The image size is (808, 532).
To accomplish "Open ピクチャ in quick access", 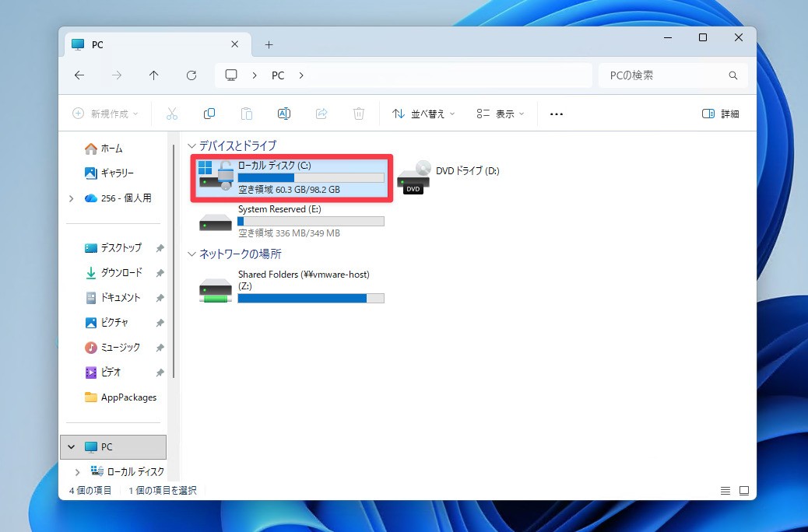I will pos(106,323).
